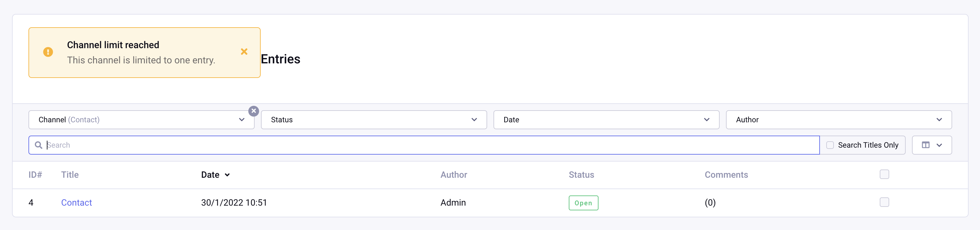Screen dimensions: 980x230
Task: Click the Date column sort arrow
Action: tap(227, 175)
